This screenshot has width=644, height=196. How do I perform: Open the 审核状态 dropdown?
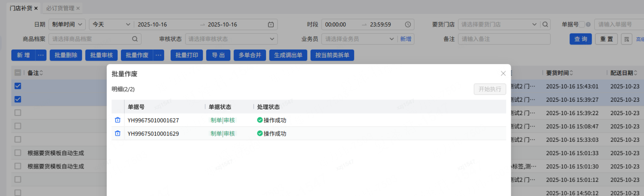231,39
